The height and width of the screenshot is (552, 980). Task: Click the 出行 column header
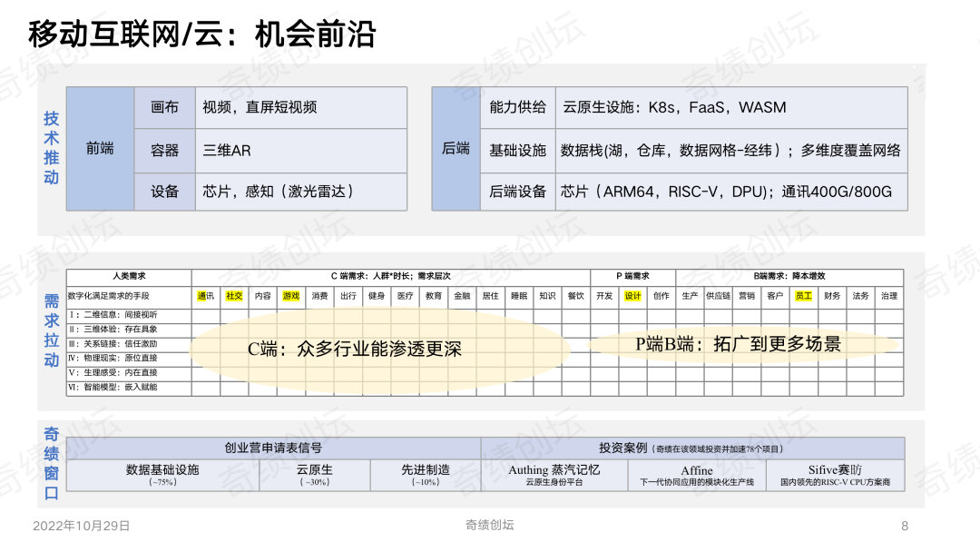coord(348,296)
